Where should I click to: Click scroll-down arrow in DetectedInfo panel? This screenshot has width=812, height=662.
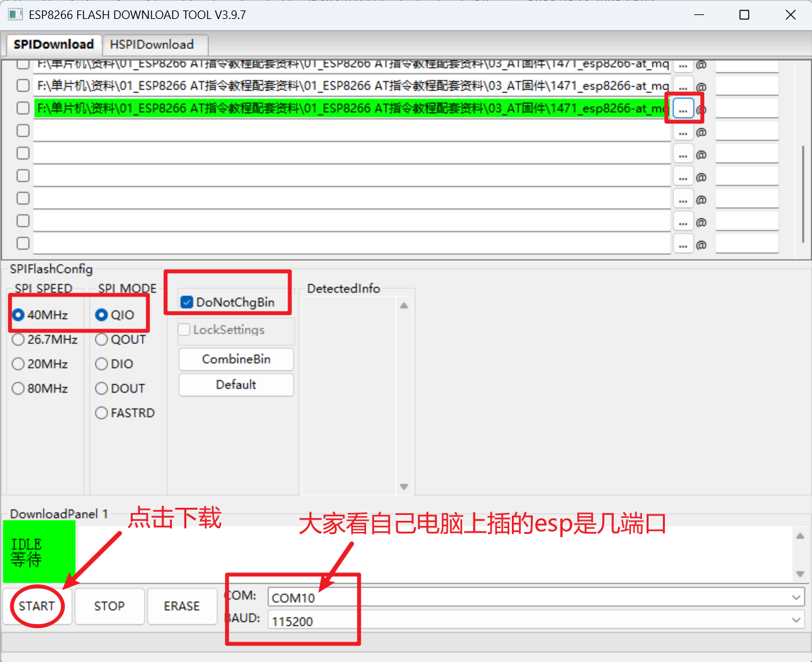point(404,486)
